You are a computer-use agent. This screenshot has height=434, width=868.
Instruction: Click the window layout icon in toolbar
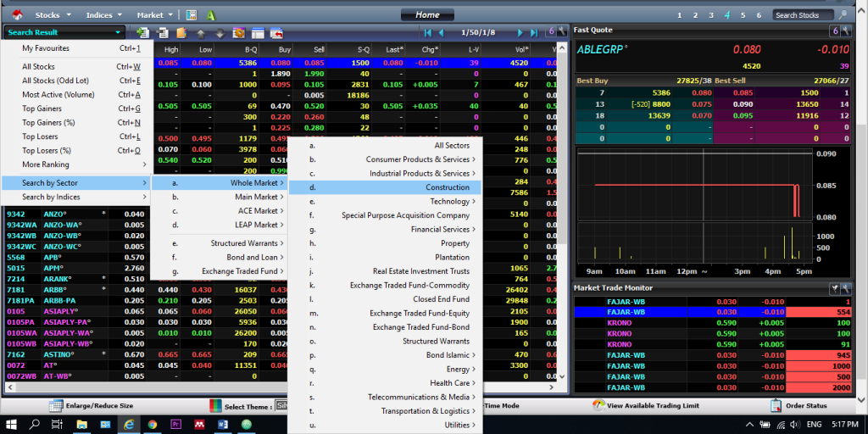click(258, 33)
